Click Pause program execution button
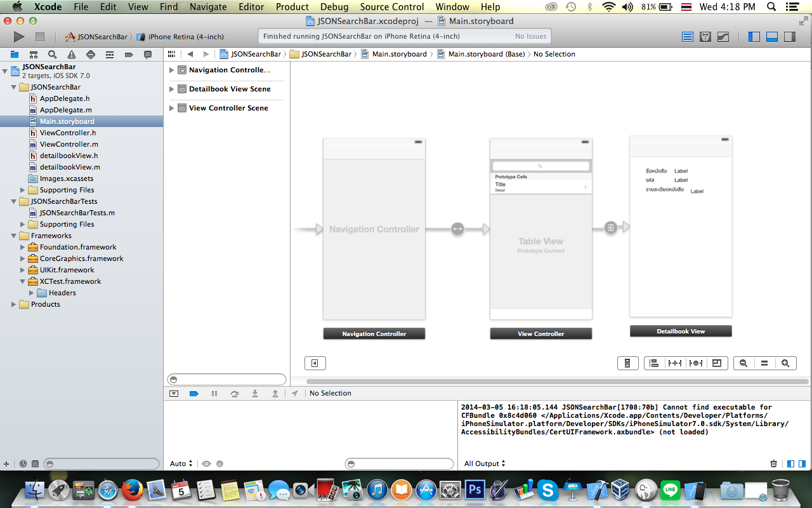 [214, 394]
